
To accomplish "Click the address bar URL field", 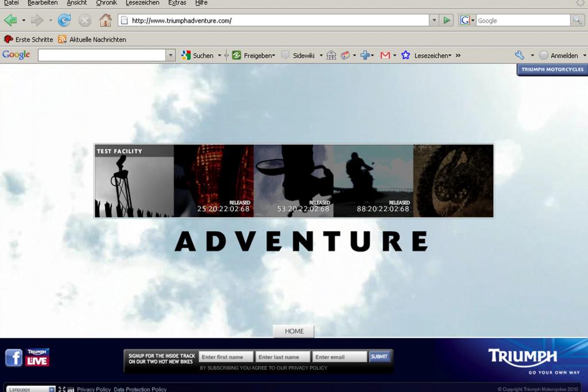I will click(274, 20).
